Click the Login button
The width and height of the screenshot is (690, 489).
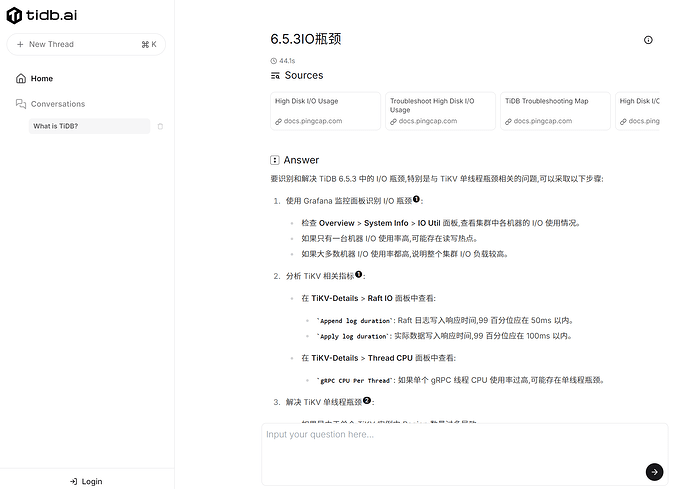(x=86, y=482)
